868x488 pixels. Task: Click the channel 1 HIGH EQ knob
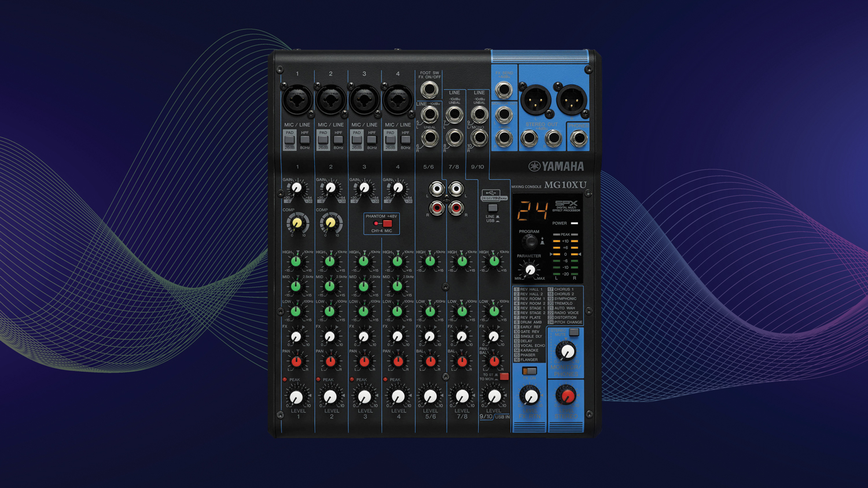point(296,261)
